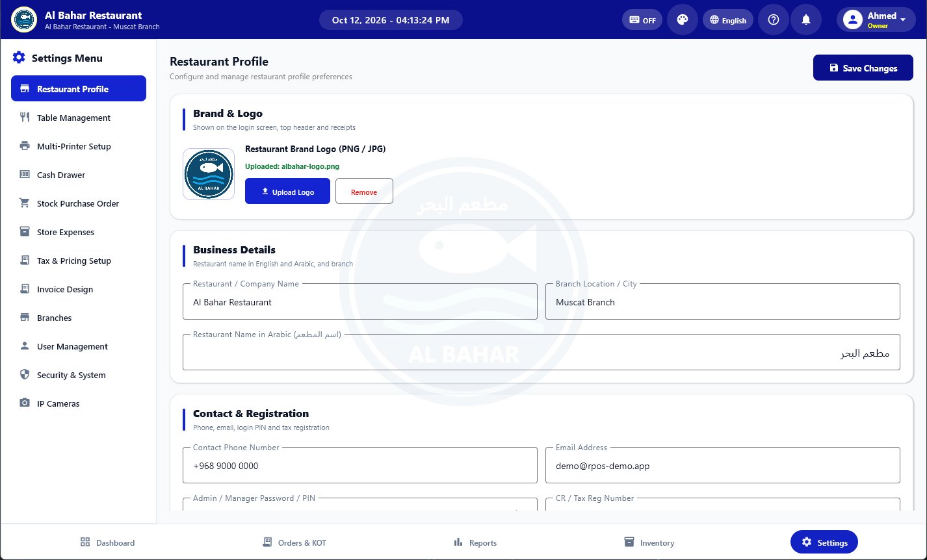927x560 pixels.
Task: Click the Security & System shield icon
Action: [25, 375]
